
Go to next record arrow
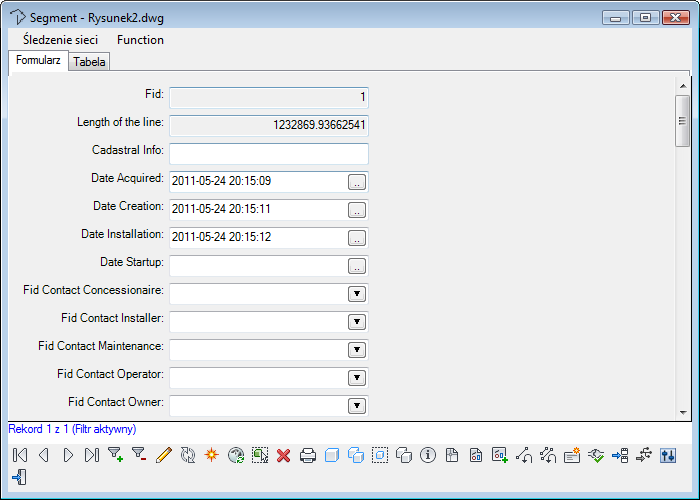(68, 455)
